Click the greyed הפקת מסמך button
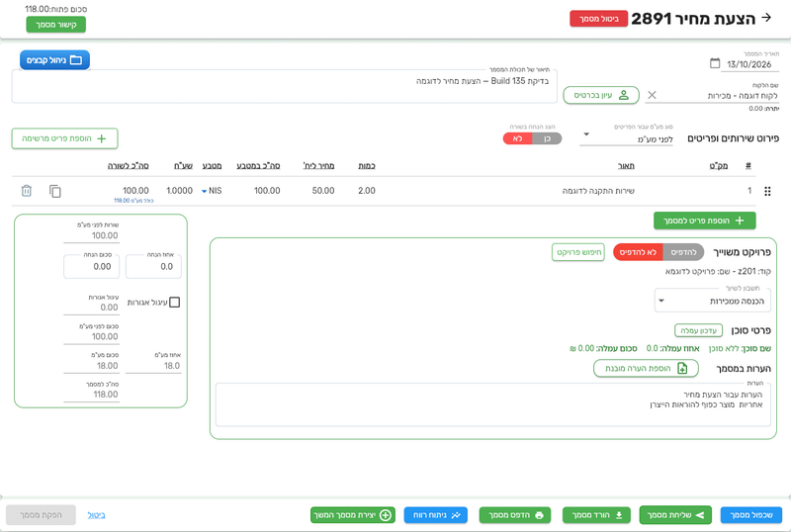The height and width of the screenshot is (532, 791). coord(41,515)
